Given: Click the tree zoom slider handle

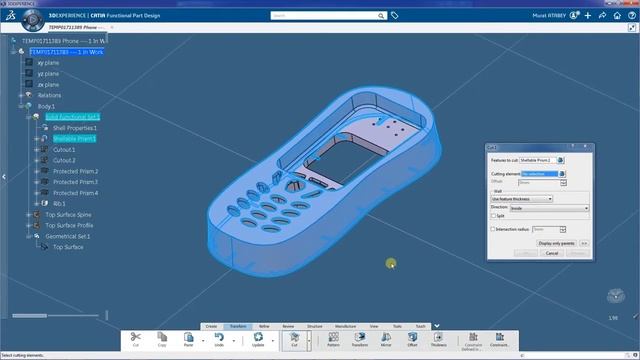Looking at the screenshot, I should click(29, 316).
